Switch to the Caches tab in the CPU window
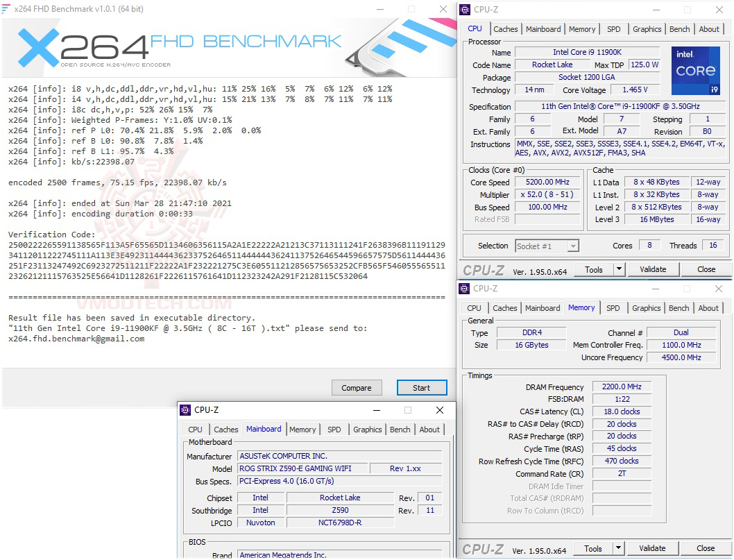The image size is (734, 560). tap(506, 29)
